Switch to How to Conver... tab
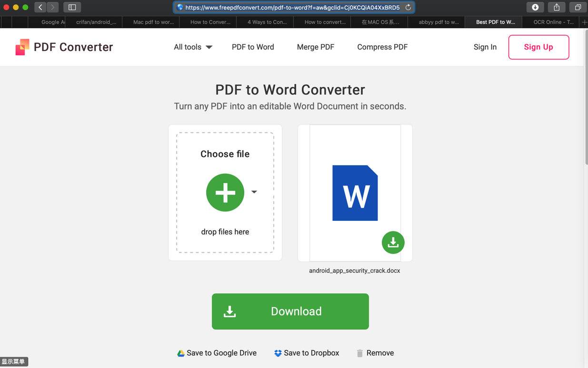This screenshot has width=588, height=368. point(209,22)
